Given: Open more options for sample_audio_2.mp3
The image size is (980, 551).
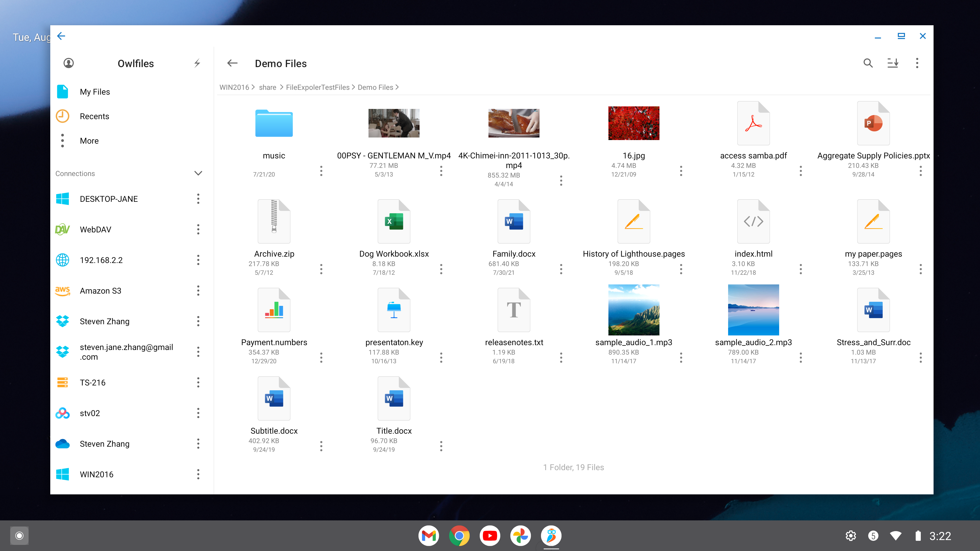Looking at the screenshot, I should click(x=800, y=357).
